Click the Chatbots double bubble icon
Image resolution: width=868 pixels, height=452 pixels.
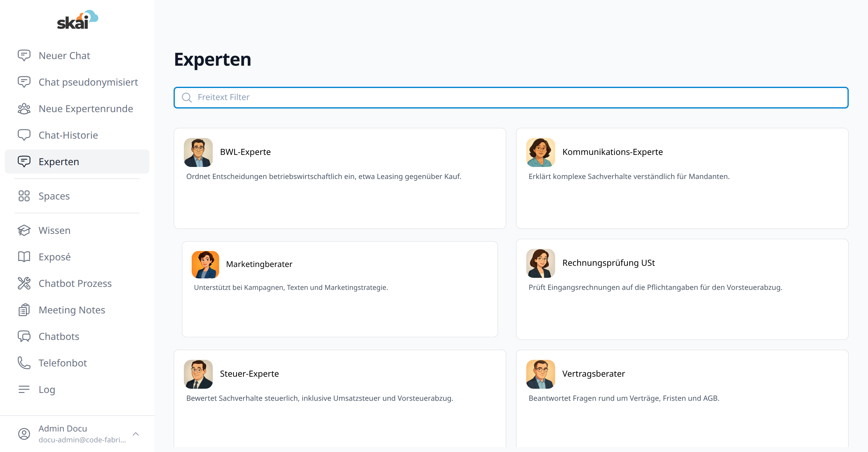[x=24, y=337]
